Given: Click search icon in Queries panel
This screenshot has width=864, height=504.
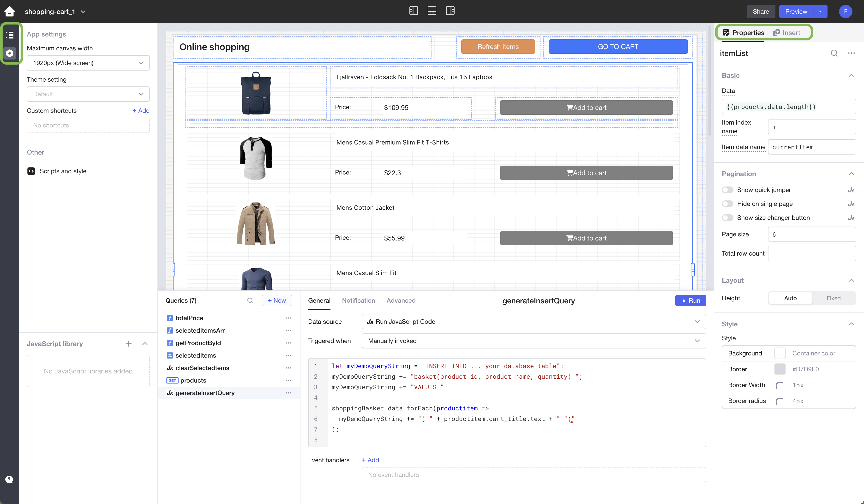Looking at the screenshot, I should (250, 301).
